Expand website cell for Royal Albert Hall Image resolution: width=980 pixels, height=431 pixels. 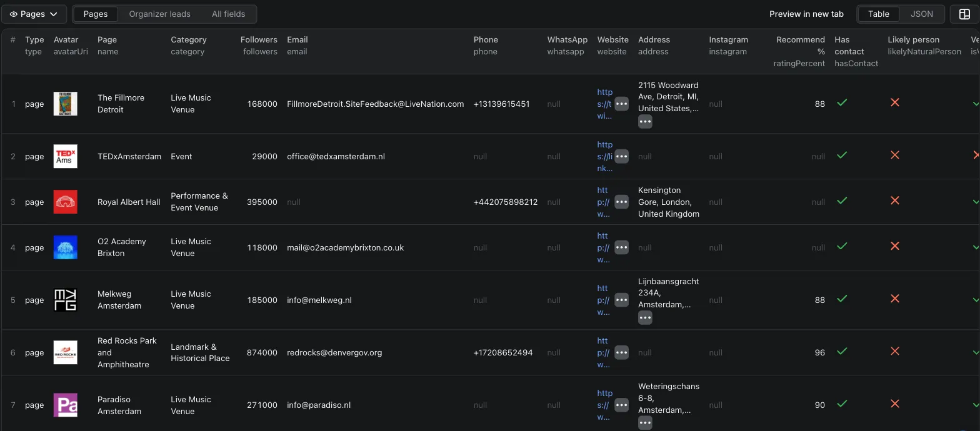(621, 202)
